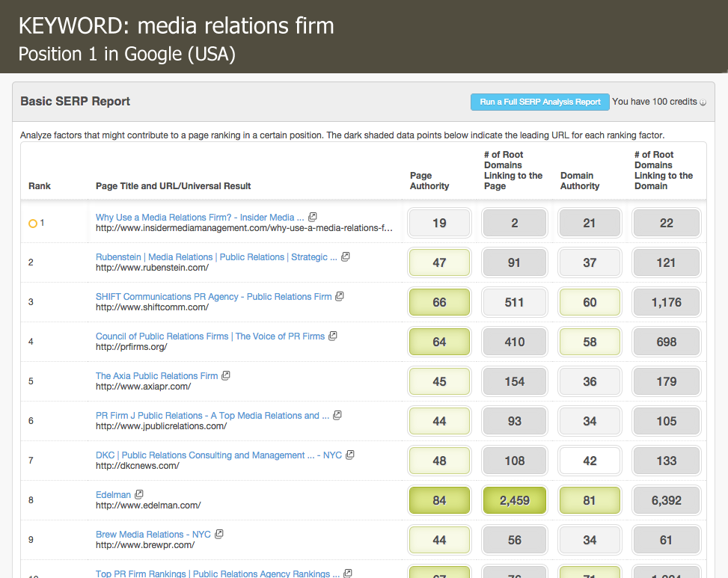Click the credits info icon
The height and width of the screenshot is (578, 728).
pos(703,102)
